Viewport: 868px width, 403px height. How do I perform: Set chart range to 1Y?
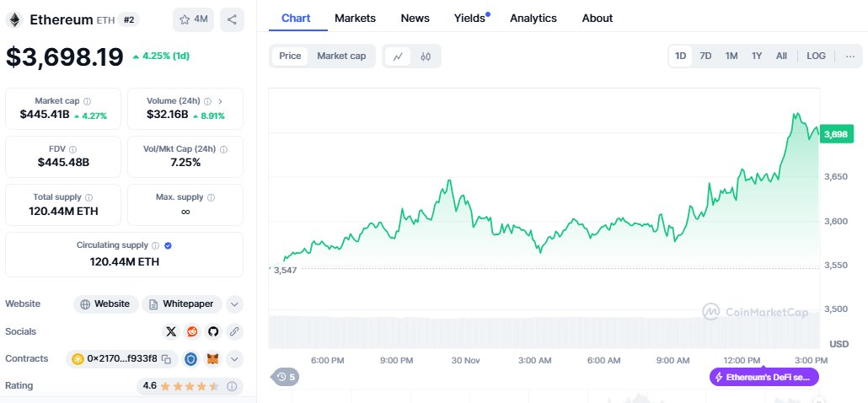click(757, 56)
